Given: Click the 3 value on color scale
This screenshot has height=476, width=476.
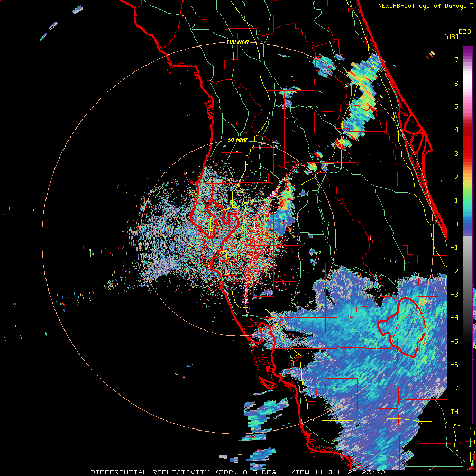Looking at the screenshot, I should (456, 153).
